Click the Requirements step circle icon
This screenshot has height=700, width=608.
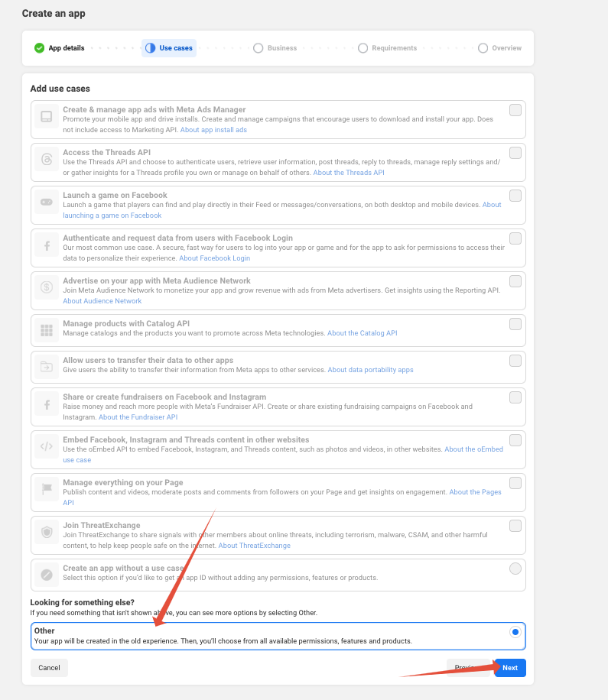click(x=363, y=48)
